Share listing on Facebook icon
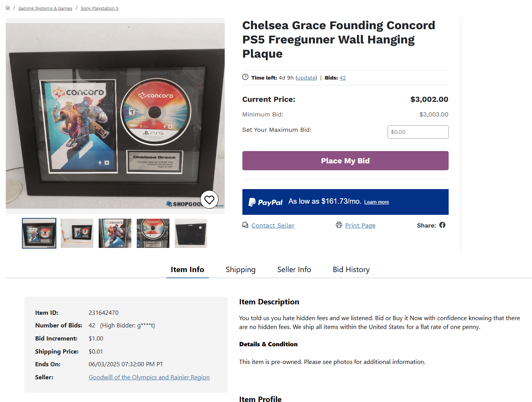 point(443,225)
